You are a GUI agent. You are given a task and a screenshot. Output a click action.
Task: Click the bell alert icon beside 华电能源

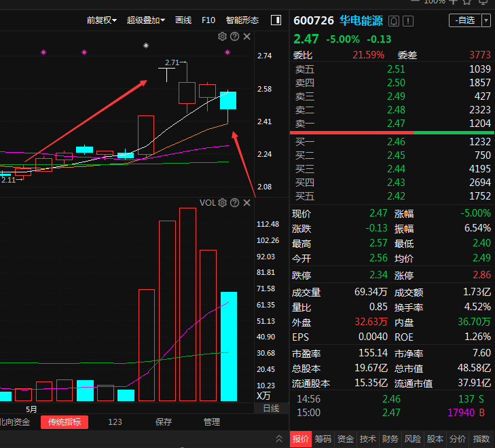tap(394, 21)
